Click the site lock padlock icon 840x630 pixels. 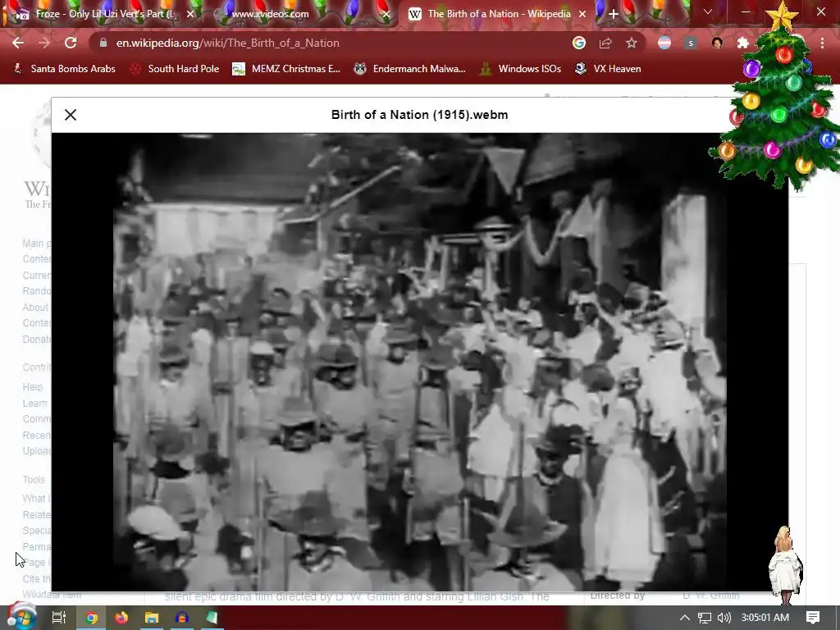click(x=103, y=43)
